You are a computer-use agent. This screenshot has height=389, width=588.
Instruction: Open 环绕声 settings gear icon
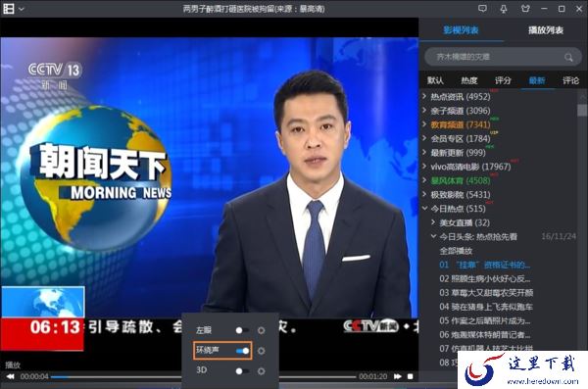pyautogui.click(x=262, y=351)
